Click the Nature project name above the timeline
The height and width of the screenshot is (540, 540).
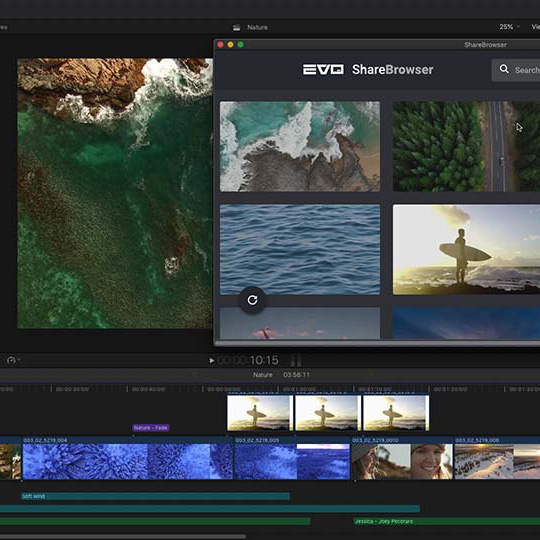coord(263,375)
